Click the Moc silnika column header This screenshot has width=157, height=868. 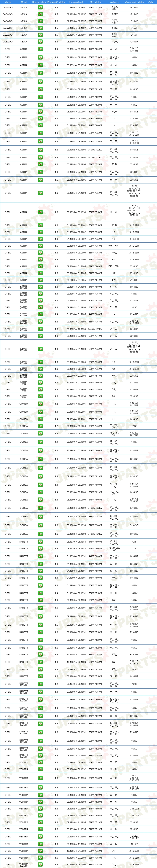pyautogui.click(x=95, y=2)
